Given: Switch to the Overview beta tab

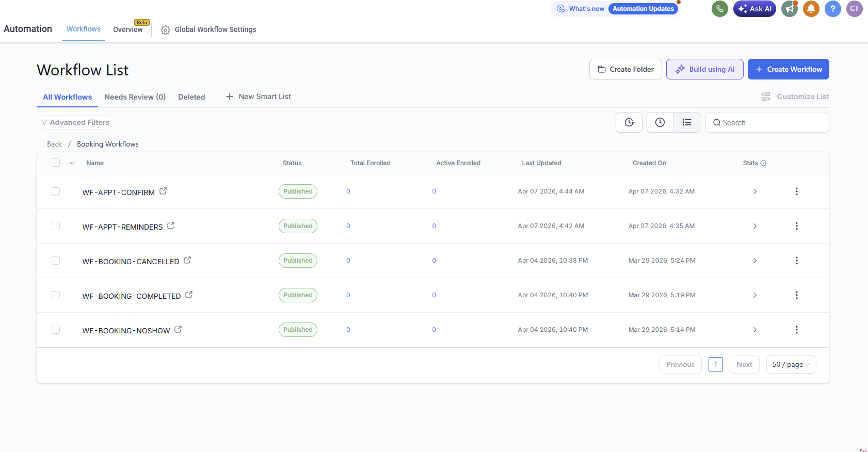Looking at the screenshot, I should (128, 29).
